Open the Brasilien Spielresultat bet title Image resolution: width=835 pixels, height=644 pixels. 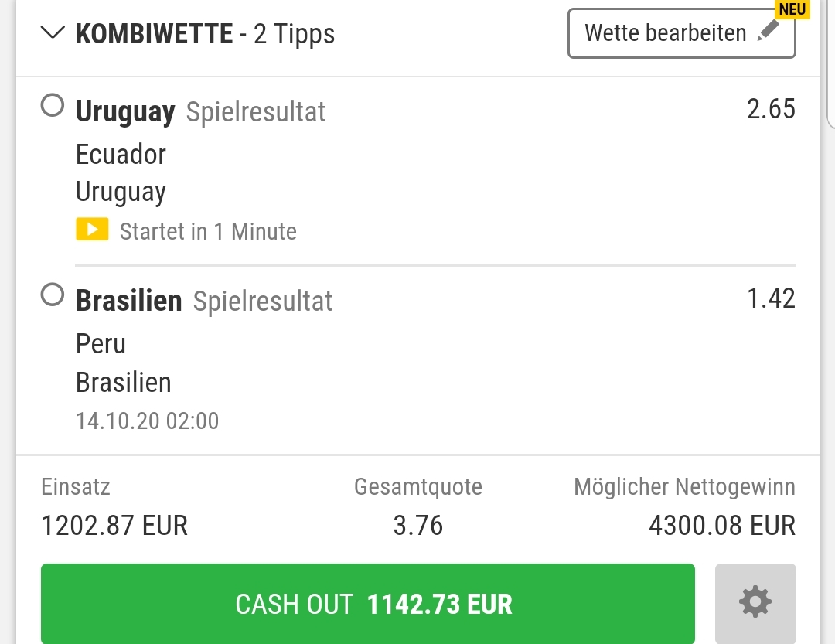tap(204, 301)
